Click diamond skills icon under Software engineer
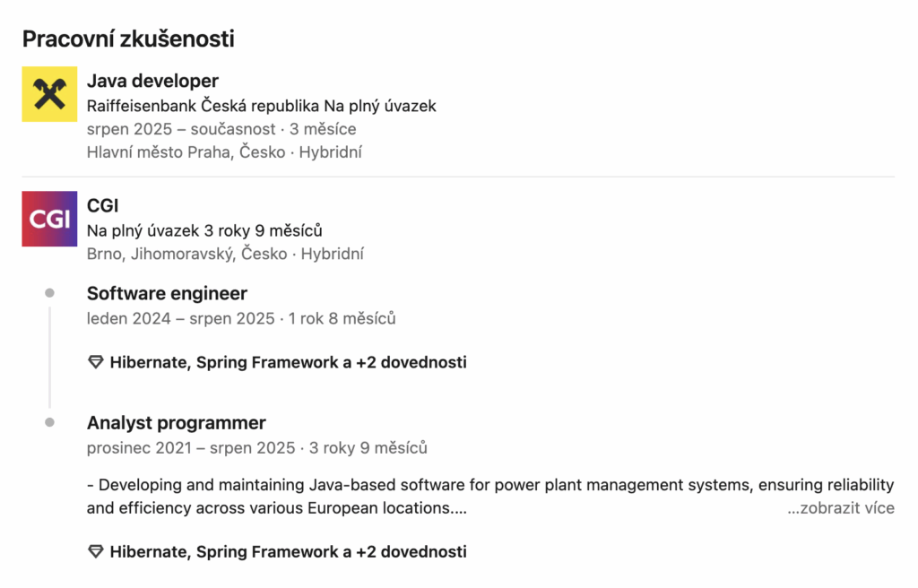This screenshot has width=918, height=588. (x=96, y=362)
